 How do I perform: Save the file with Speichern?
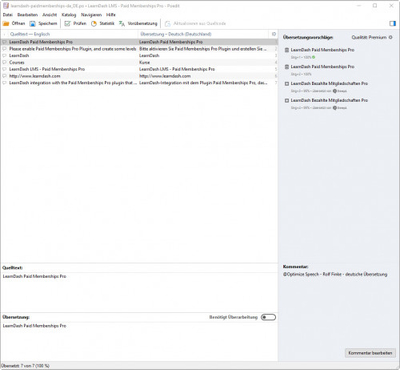[x=43, y=23]
